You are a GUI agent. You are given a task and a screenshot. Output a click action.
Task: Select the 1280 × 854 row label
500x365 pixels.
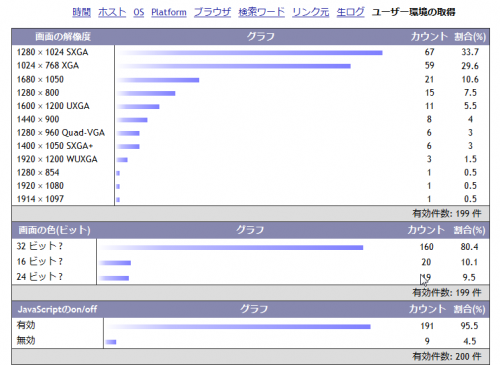(38, 173)
